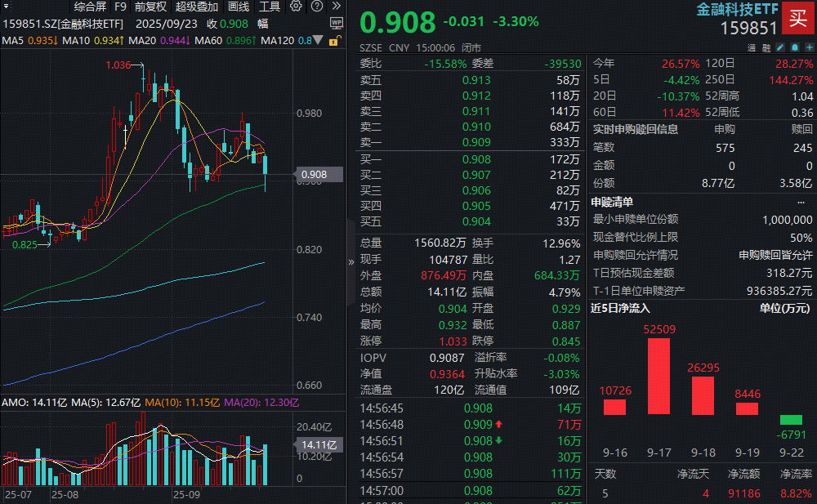Click the WP monitor icon
Image resolution: width=817 pixels, height=504 pixels.
[x=337, y=23]
